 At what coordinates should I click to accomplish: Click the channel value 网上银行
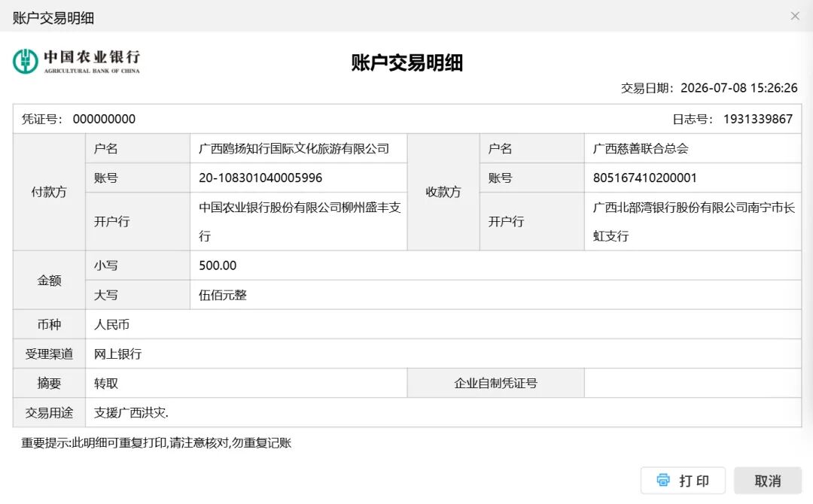pos(117,354)
